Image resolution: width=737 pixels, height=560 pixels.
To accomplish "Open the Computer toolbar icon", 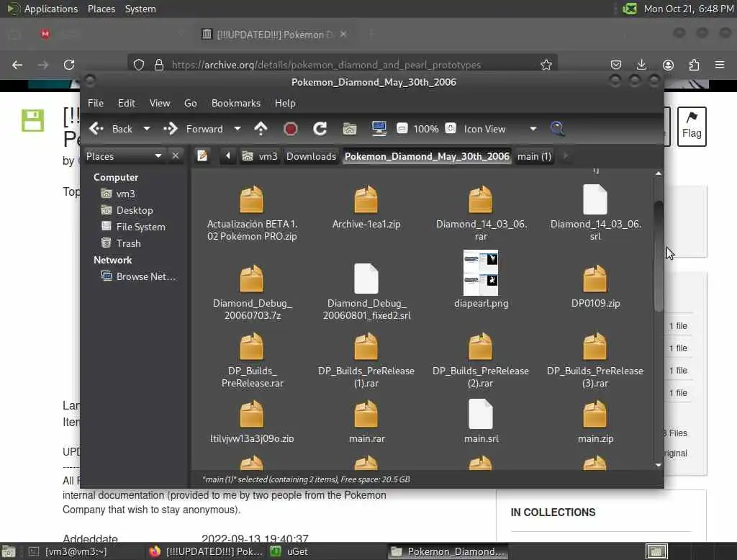I will point(379,129).
